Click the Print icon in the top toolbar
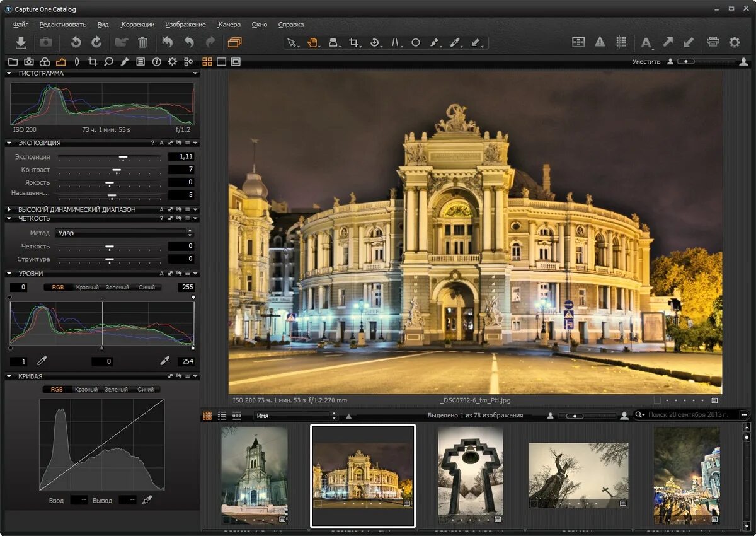This screenshot has height=536, width=756. point(713,42)
